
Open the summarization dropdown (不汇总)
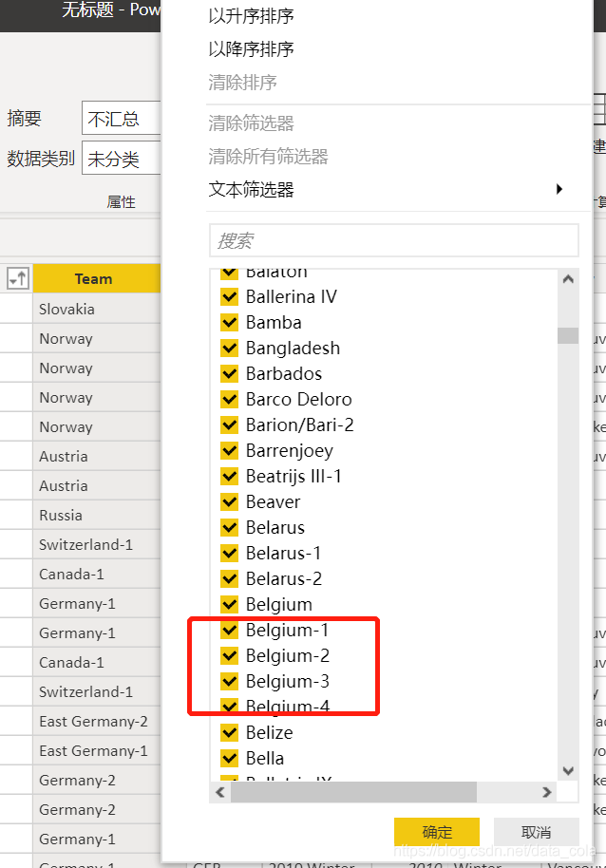click(x=122, y=118)
